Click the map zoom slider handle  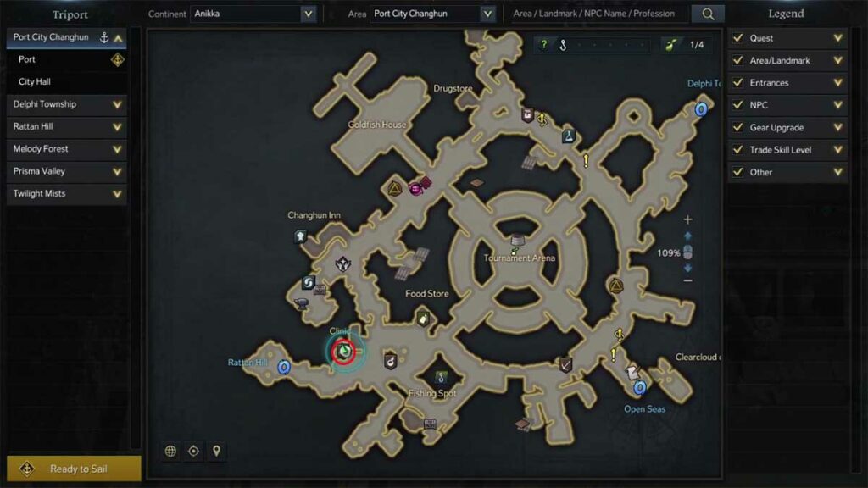[687, 252]
